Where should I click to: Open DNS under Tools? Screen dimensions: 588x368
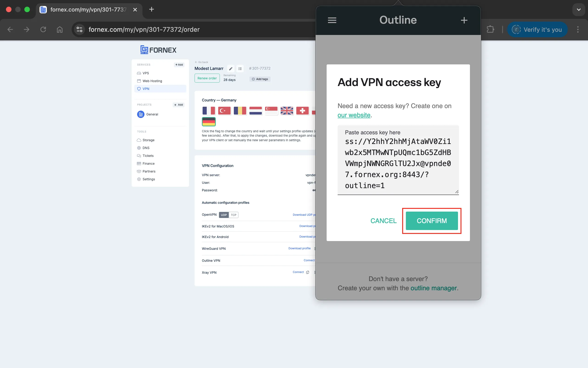[x=143, y=148]
